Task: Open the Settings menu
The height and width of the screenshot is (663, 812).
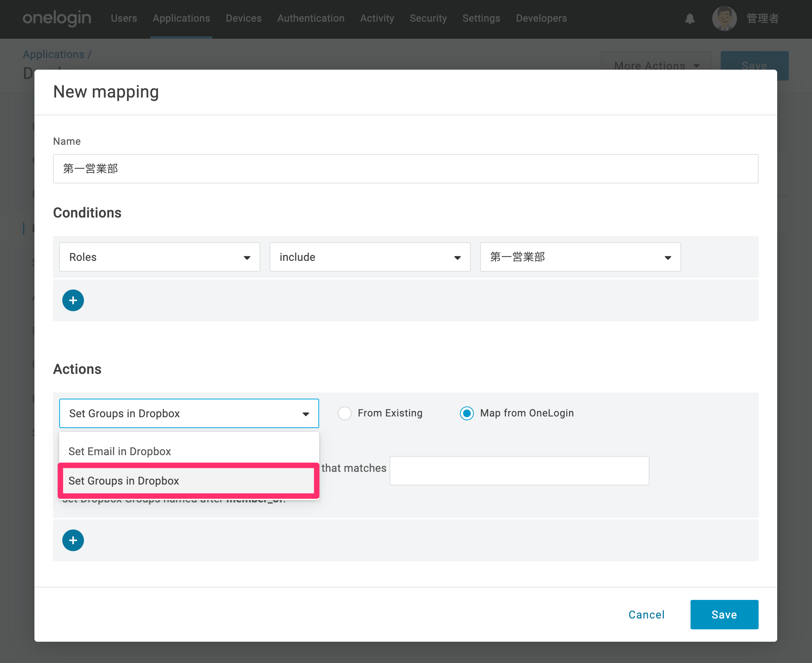Action: [481, 18]
